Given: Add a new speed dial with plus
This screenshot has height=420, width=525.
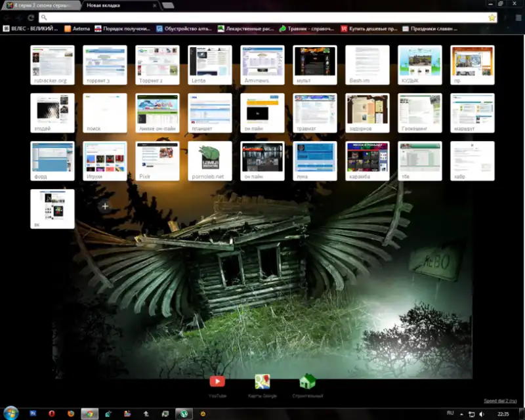Looking at the screenshot, I should (x=105, y=207).
